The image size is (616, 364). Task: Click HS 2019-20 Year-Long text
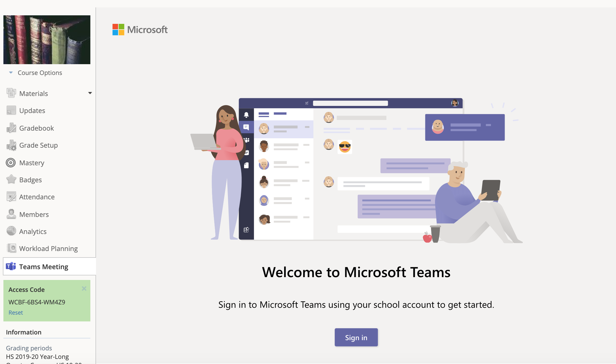(x=38, y=357)
